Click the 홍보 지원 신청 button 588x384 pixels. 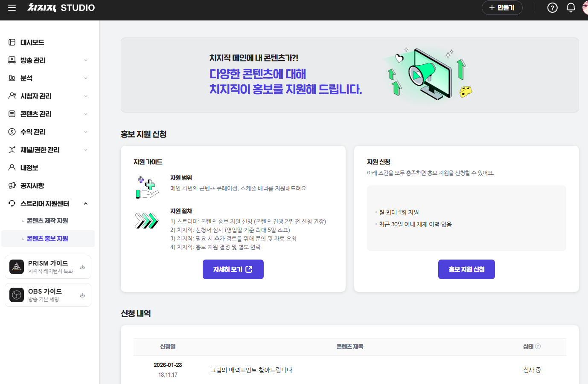point(466,269)
